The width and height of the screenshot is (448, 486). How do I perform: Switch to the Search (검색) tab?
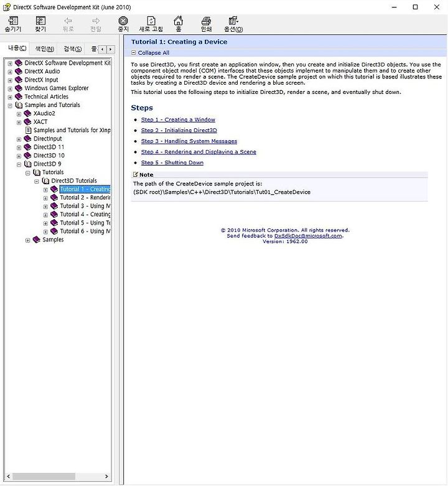pyautogui.click(x=73, y=49)
